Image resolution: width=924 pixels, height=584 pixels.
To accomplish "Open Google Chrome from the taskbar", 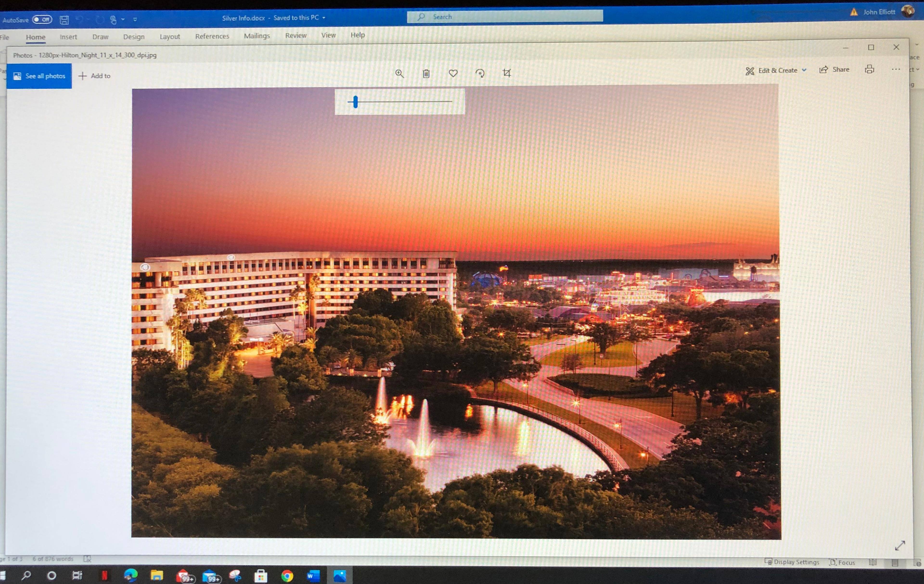I will pos(287,576).
